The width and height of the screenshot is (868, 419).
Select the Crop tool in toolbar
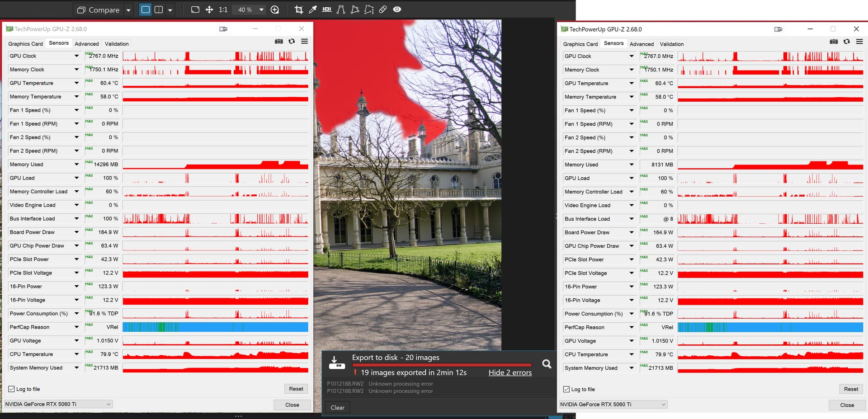(x=298, y=9)
